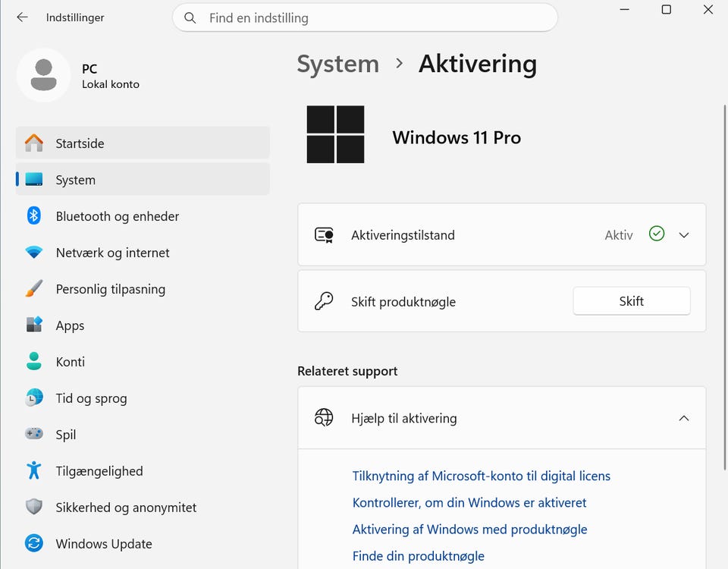Open Sikkerhed og anonymitet
Viewport: 728px width, 569px height.
(143, 508)
